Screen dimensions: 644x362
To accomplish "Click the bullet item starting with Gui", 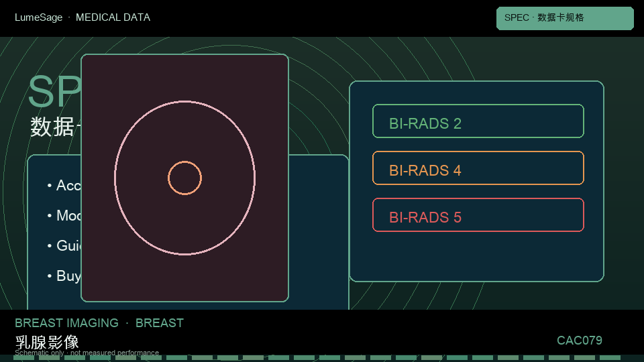I will (64, 245).
